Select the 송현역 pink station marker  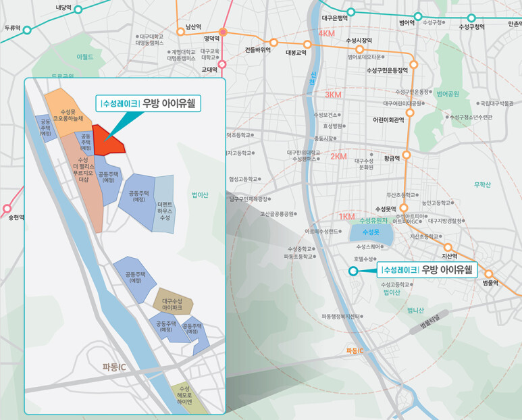[7, 209]
